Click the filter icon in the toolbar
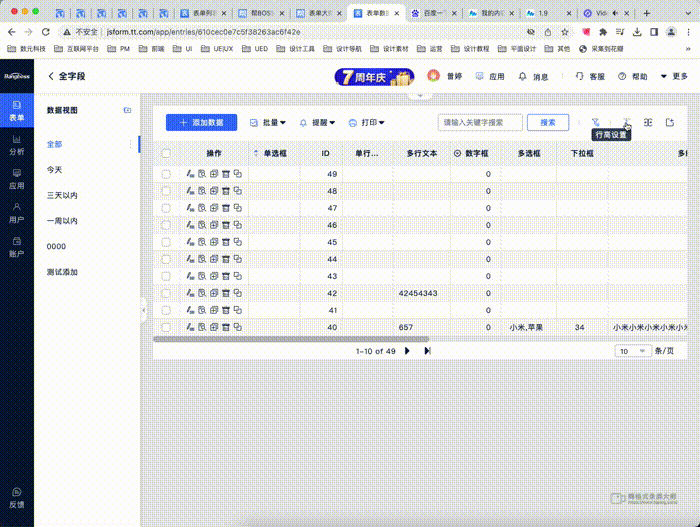This screenshot has height=527, width=700. click(x=596, y=122)
